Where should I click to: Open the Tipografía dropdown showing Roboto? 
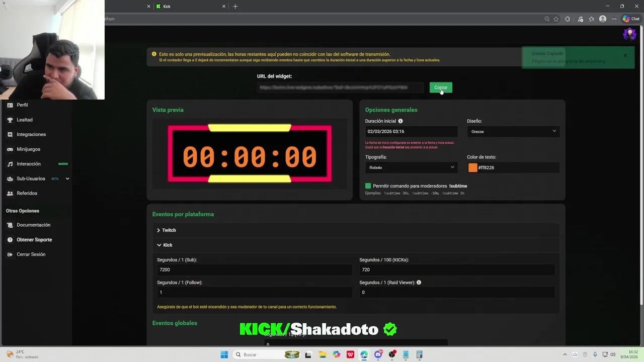point(411,167)
